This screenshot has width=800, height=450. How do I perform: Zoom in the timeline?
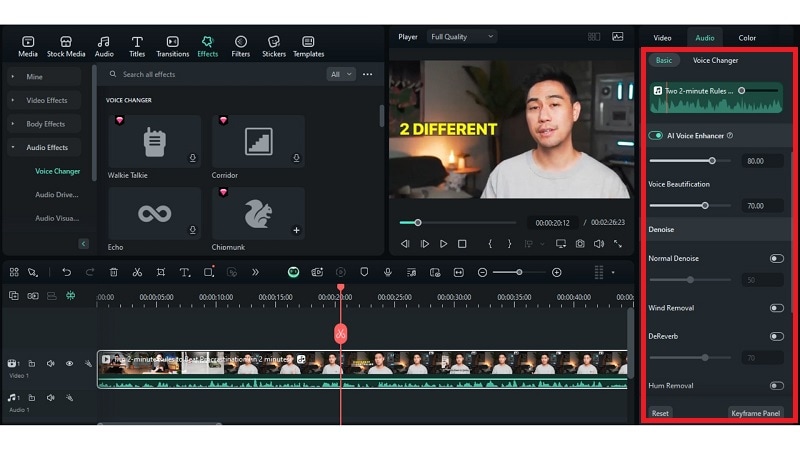click(557, 272)
